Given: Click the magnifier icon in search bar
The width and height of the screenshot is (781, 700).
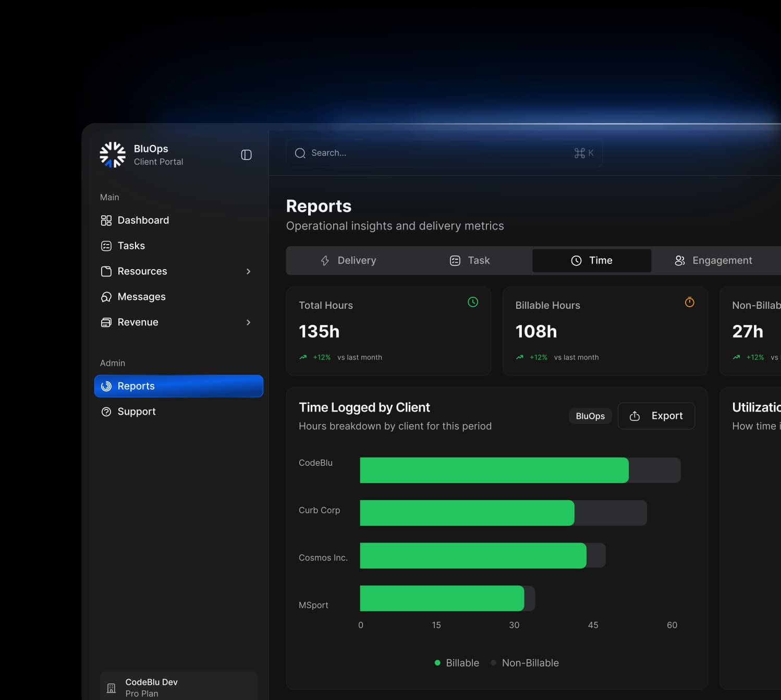Looking at the screenshot, I should (x=300, y=153).
